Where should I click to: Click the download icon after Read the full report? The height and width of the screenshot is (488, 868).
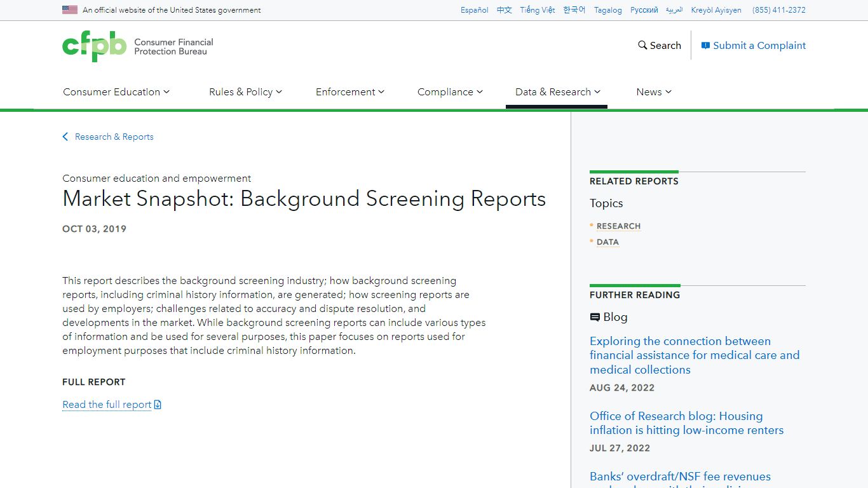tap(158, 405)
